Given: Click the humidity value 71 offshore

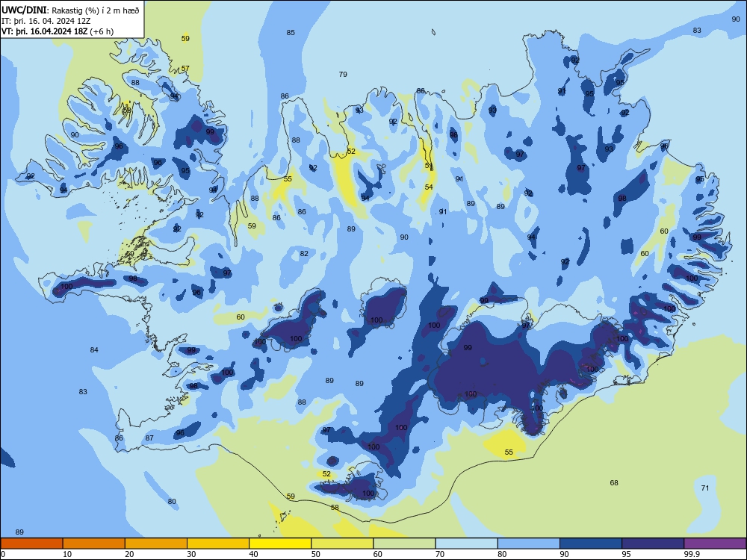Looking at the screenshot, I should [x=705, y=488].
